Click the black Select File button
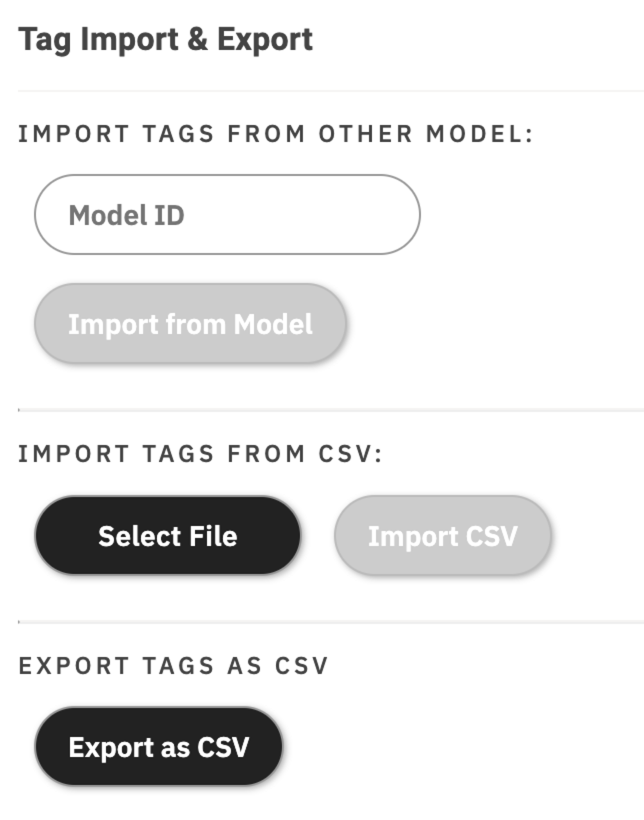Viewport: 644px width, 820px height. 168,535
